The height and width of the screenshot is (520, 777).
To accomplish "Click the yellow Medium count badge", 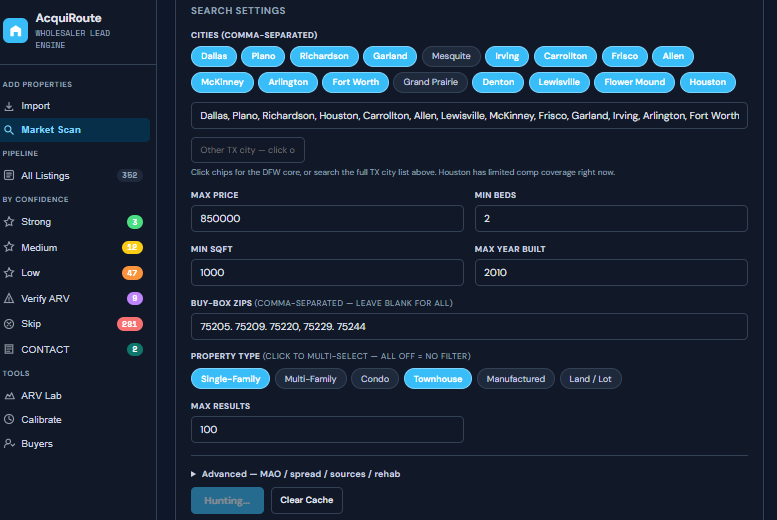I will (x=132, y=247).
